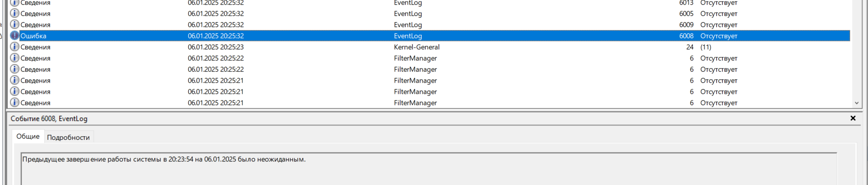868x185 pixels.
Task: Click the date cell in the 6008 row
Action: point(216,36)
